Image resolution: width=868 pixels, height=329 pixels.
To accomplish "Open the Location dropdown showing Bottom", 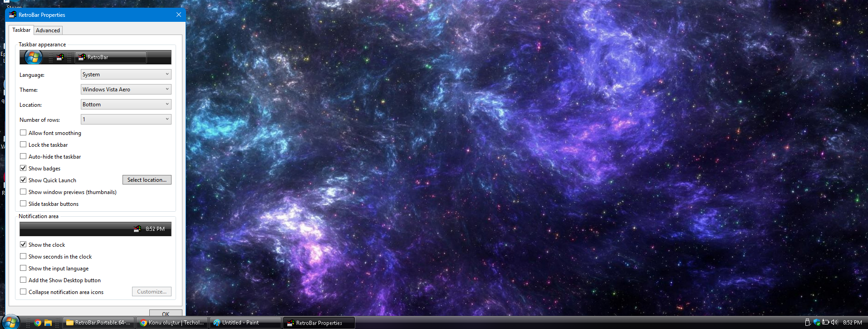I will (x=126, y=105).
